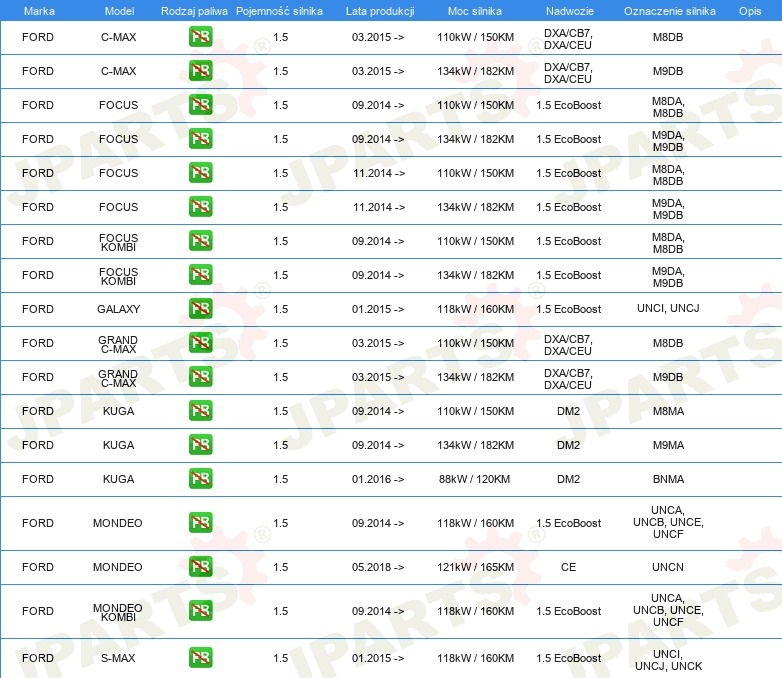Click the '118kW / 160KM' cell in GALAXY row

coord(475,309)
